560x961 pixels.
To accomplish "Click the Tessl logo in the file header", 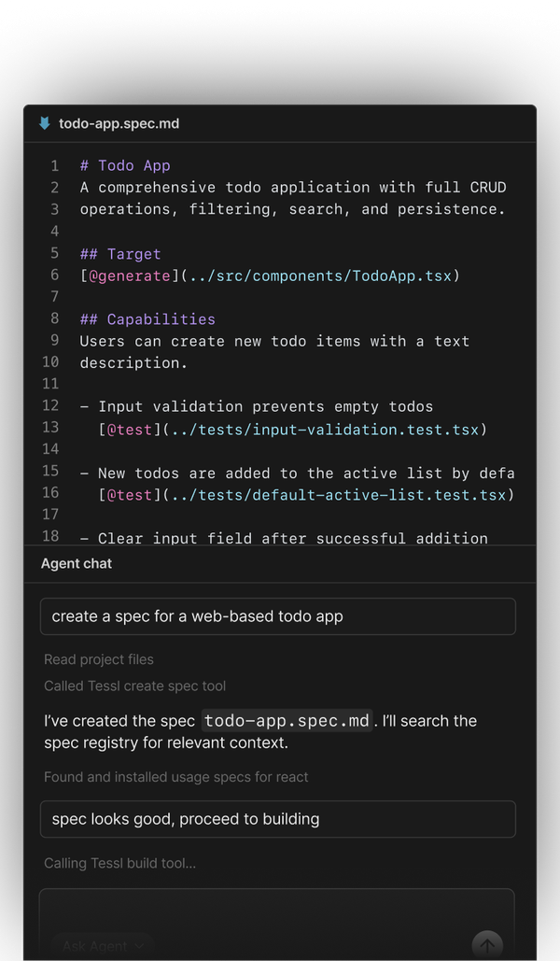I will coord(41,123).
